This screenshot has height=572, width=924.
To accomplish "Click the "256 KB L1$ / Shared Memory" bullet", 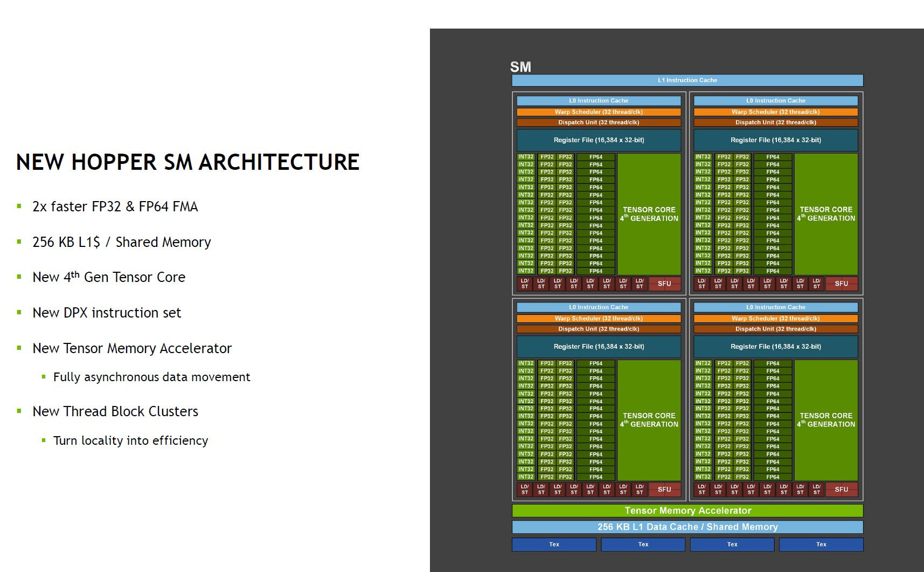I will [x=122, y=242].
